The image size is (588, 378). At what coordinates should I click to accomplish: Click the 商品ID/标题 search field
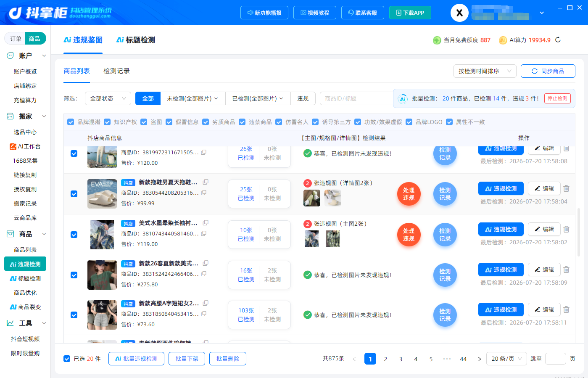[356, 98]
